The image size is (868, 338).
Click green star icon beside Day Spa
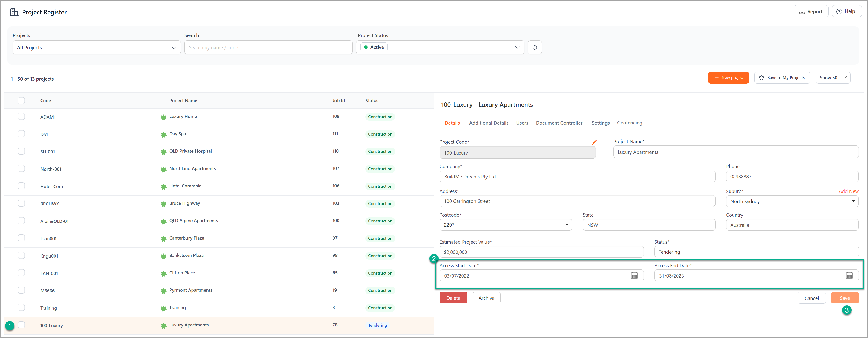(164, 135)
